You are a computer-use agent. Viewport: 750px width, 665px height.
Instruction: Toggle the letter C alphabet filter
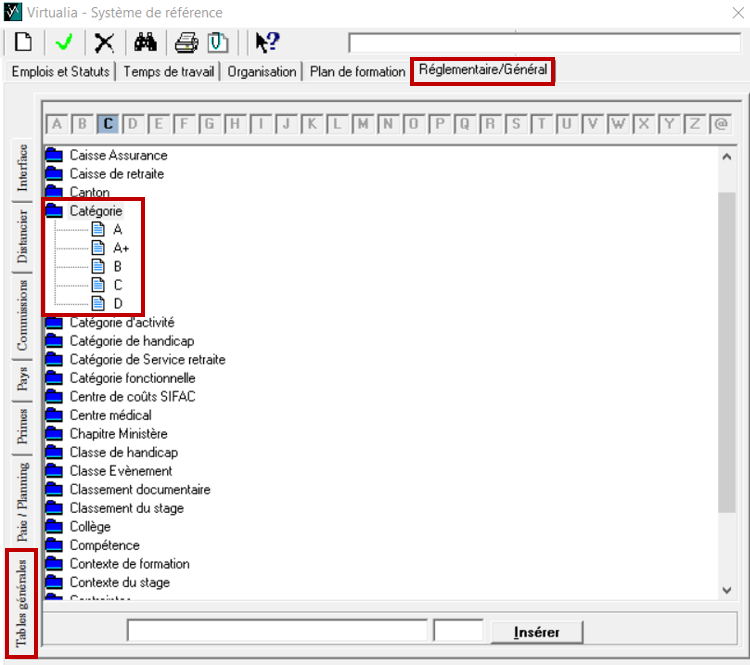[x=108, y=125]
